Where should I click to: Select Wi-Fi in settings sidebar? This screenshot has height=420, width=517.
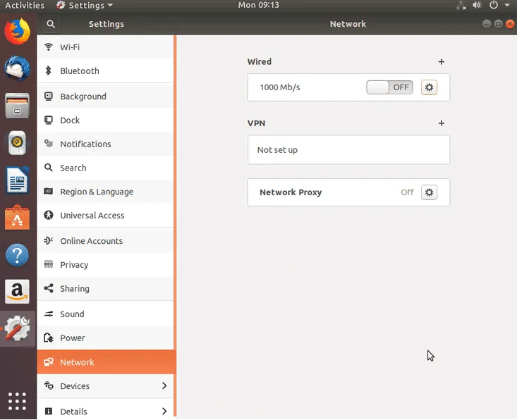pyautogui.click(x=105, y=47)
